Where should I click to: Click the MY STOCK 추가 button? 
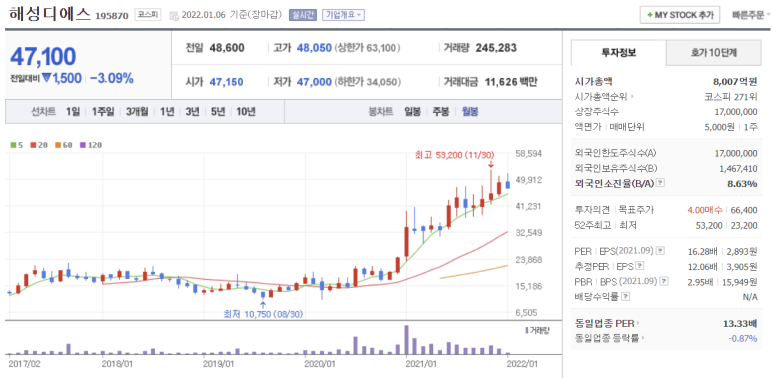pos(680,15)
